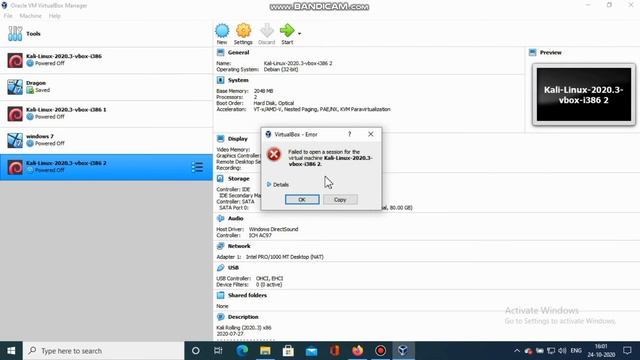The image size is (640, 360).
Task: Open the File menu
Action: pyautogui.click(x=8, y=16)
